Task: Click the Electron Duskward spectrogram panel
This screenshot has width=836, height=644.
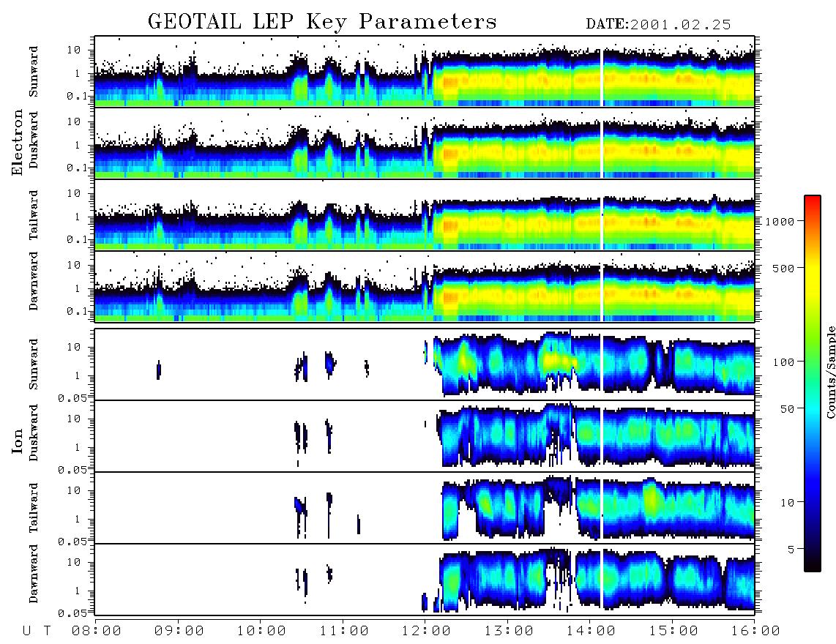Action: click(x=425, y=143)
